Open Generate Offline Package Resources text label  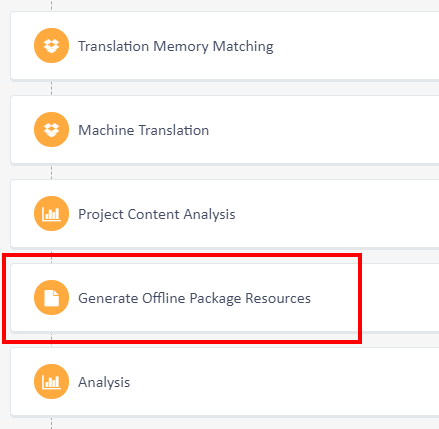[x=194, y=298]
